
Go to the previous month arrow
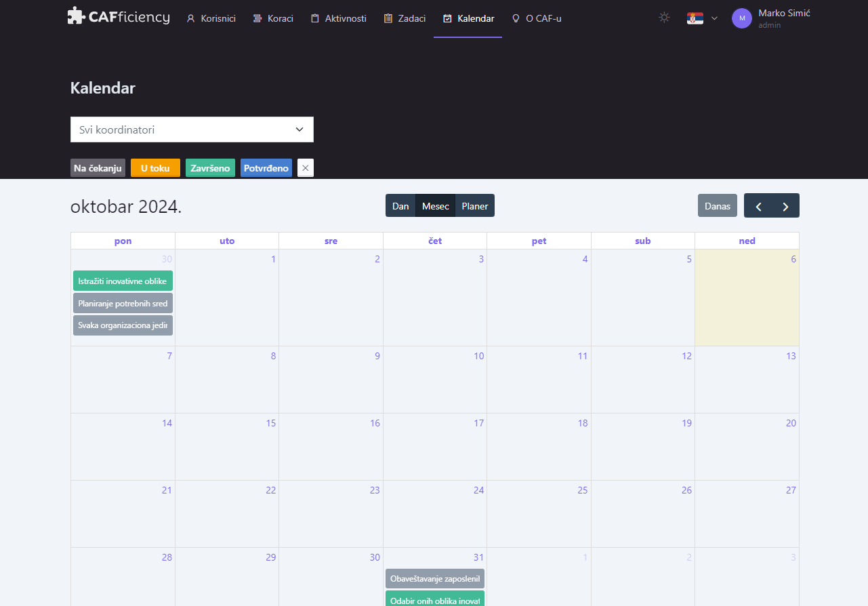(x=758, y=206)
